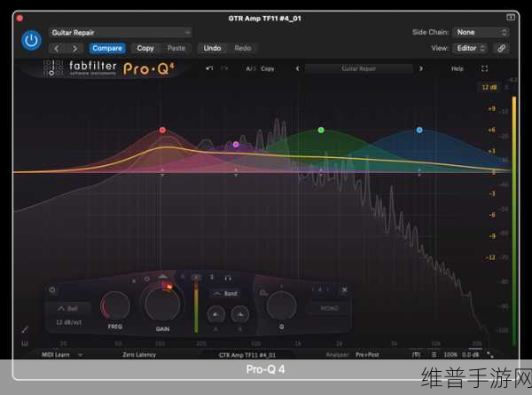Open FabFilter Guitar Repair preset browser
Image resolution: width=532 pixels, height=395 pixels.
point(358,68)
